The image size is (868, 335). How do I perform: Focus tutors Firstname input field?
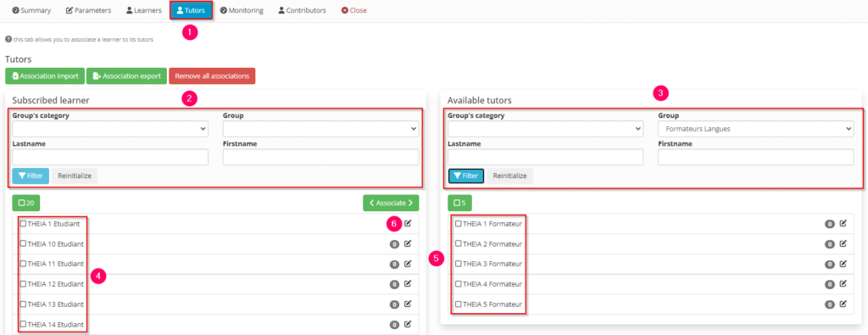coord(756,157)
